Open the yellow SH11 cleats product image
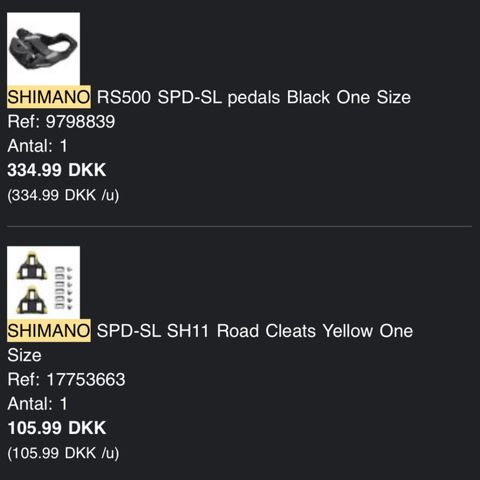Screen dimensions: 480x480 (x=43, y=283)
